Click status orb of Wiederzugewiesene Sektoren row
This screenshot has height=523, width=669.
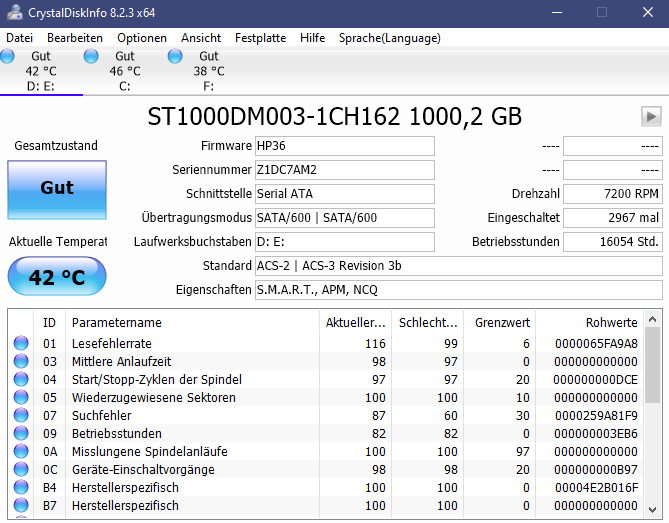(x=21, y=397)
